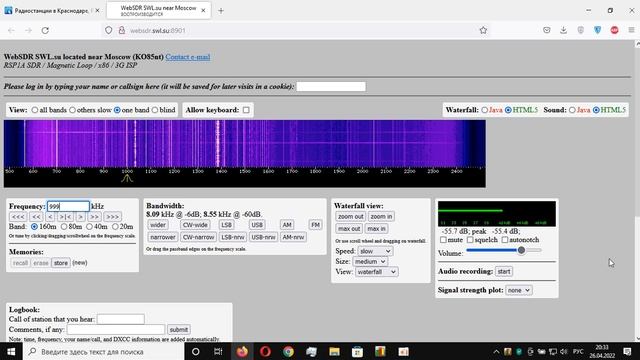Viewport: 640px width, 360px height.
Task: Open a new browser tab with plus
Action: [x=221, y=11]
